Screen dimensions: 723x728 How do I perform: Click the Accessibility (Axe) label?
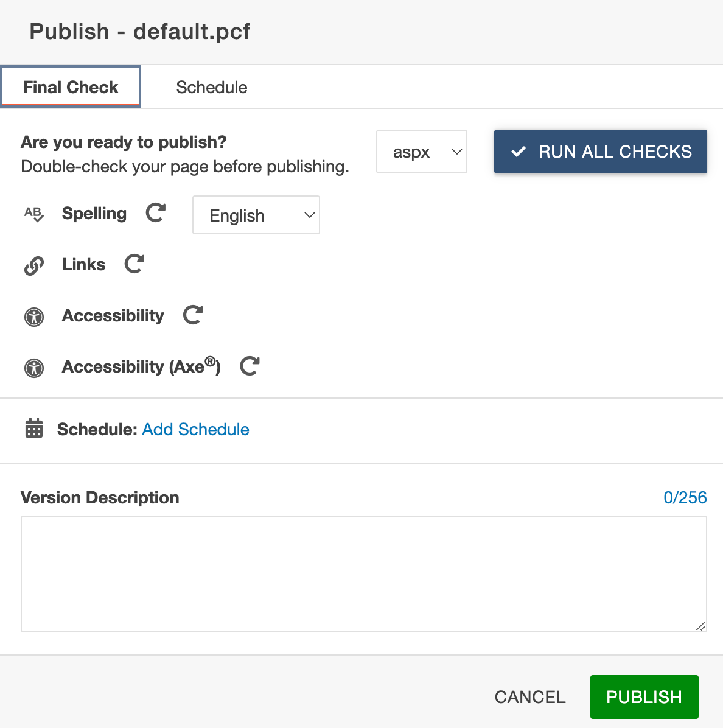tap(141, 366)
